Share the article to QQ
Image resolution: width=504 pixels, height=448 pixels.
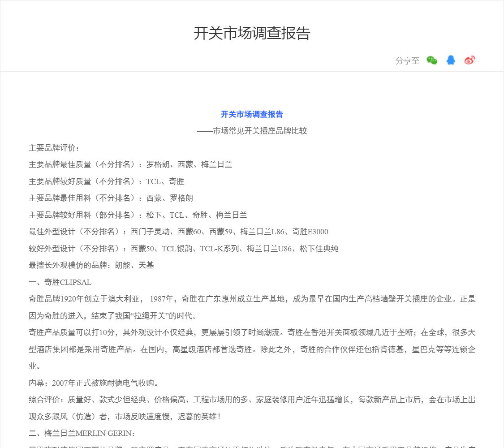pos(451,60)
